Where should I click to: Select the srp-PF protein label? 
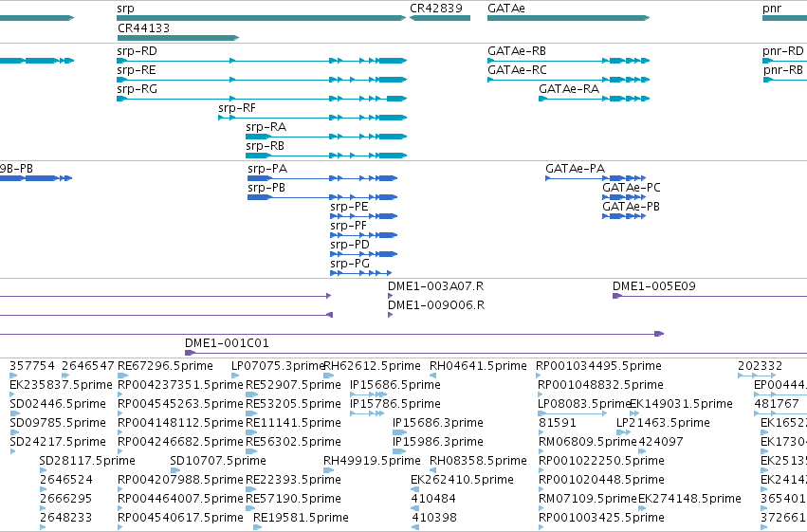point(349,226)
